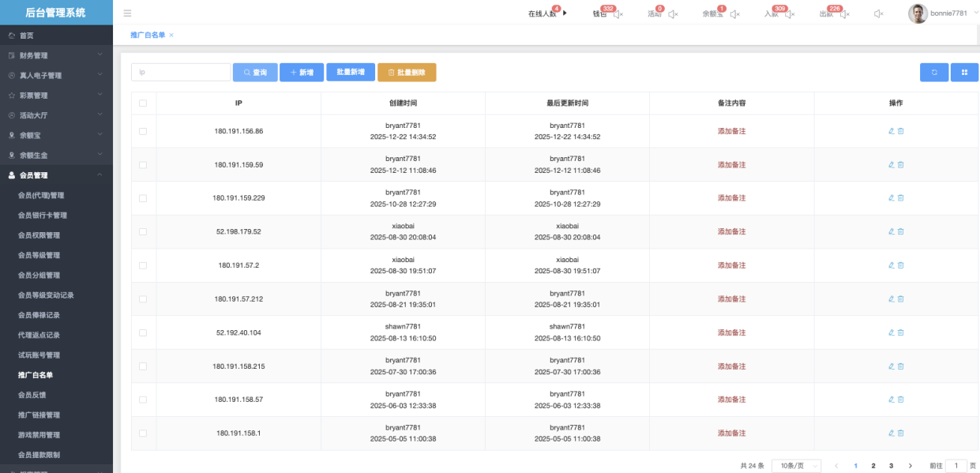980x473 pixels.
Task: Open 会员银行卡管理 in the sidebar
Action: tap(43, 215)
